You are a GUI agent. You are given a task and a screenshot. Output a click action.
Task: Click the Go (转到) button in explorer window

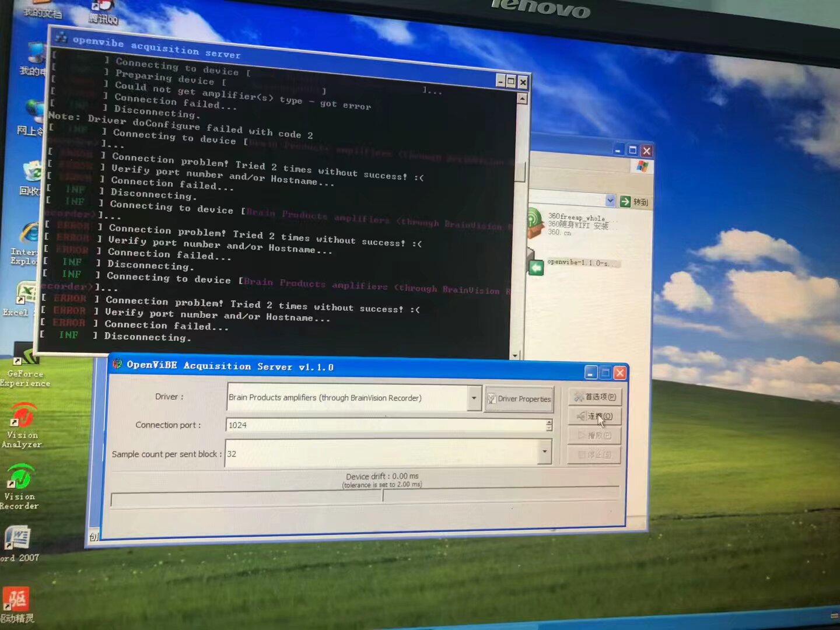click(x=635, y=202)
